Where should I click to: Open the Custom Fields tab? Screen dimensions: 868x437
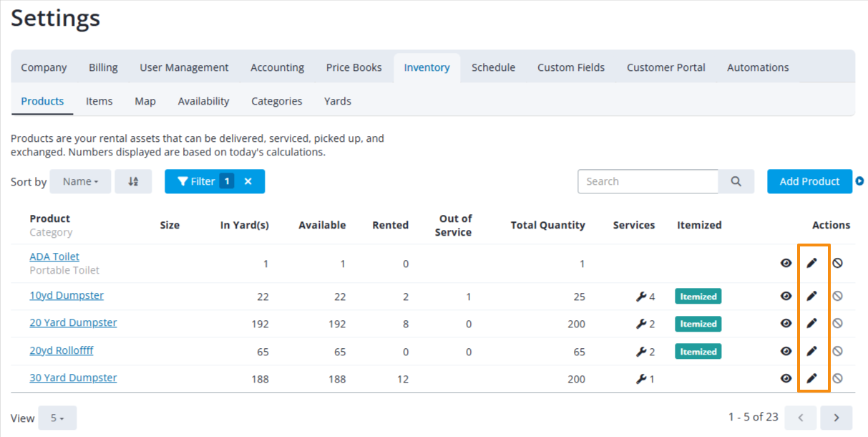pos(571,67)
